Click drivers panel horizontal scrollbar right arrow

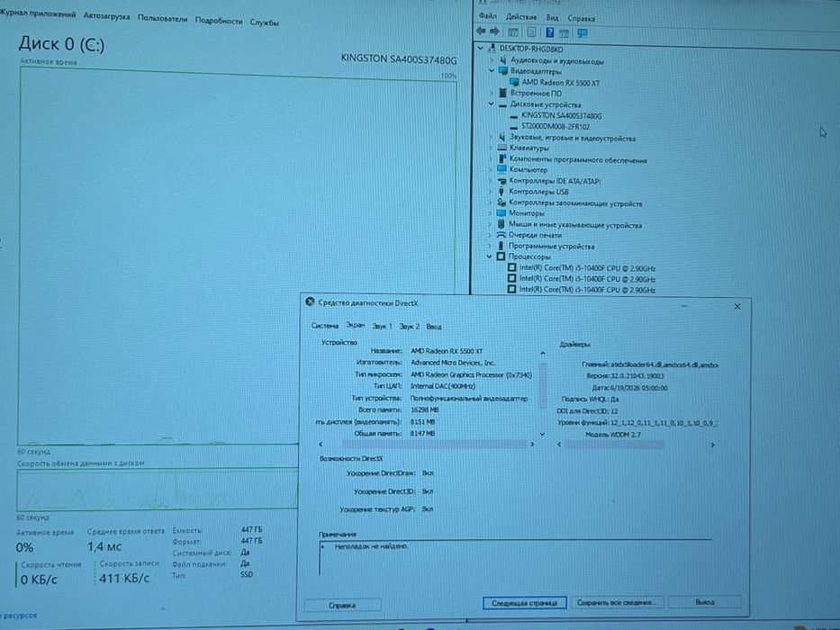(x=712, y=445)
